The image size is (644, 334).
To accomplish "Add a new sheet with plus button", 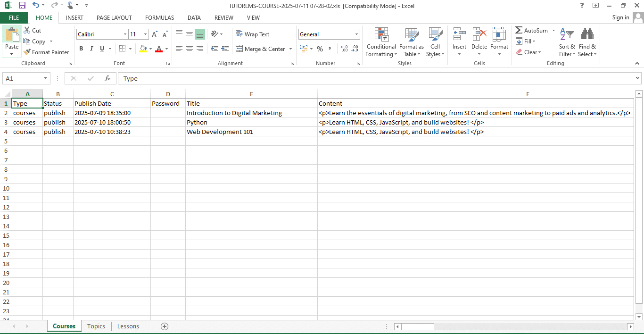I will click(165, 326).
